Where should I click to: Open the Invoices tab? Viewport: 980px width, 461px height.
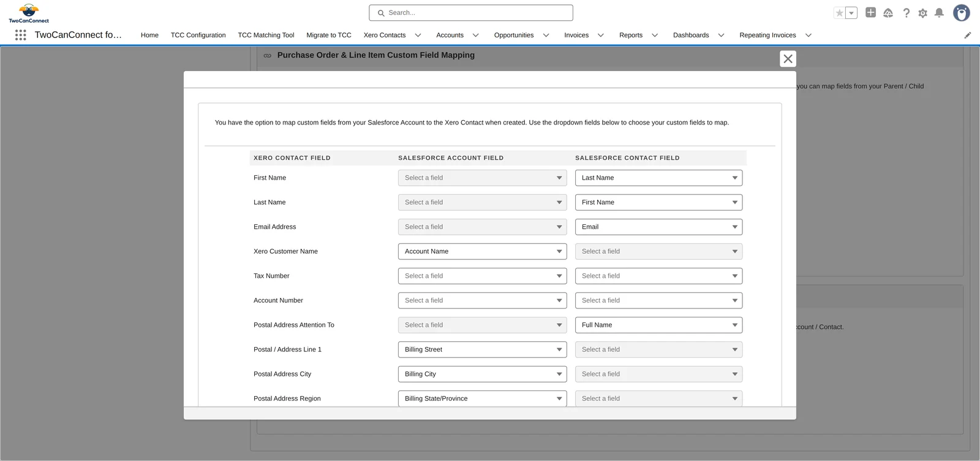pos(576,36)
